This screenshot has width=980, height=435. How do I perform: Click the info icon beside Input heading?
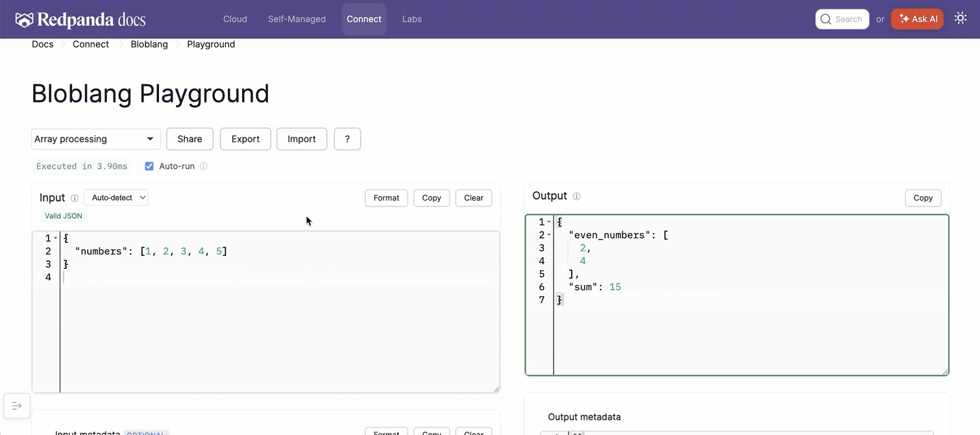coord(75,198)
